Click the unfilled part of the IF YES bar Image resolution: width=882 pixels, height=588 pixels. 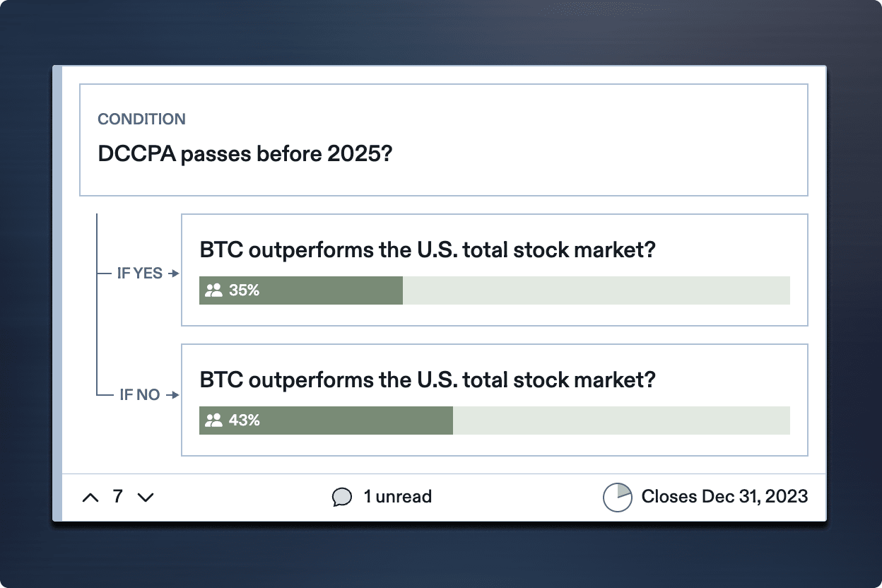(596, 290)
